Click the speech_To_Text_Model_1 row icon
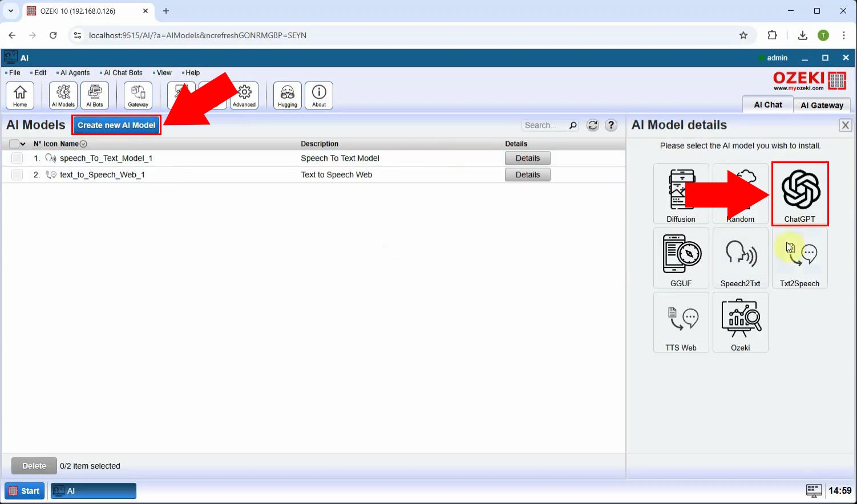The width and height of the screenshot is (857, 504). click(51, 158)
